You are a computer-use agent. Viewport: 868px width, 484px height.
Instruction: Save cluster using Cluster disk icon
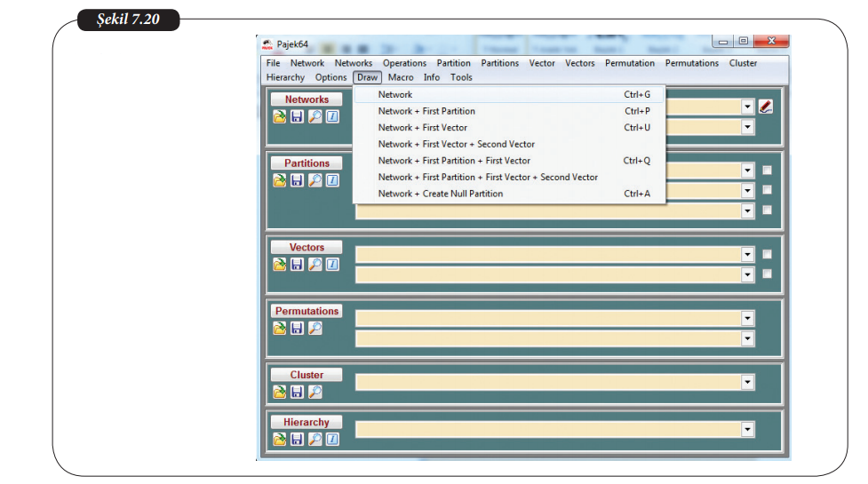coord(297,392)
